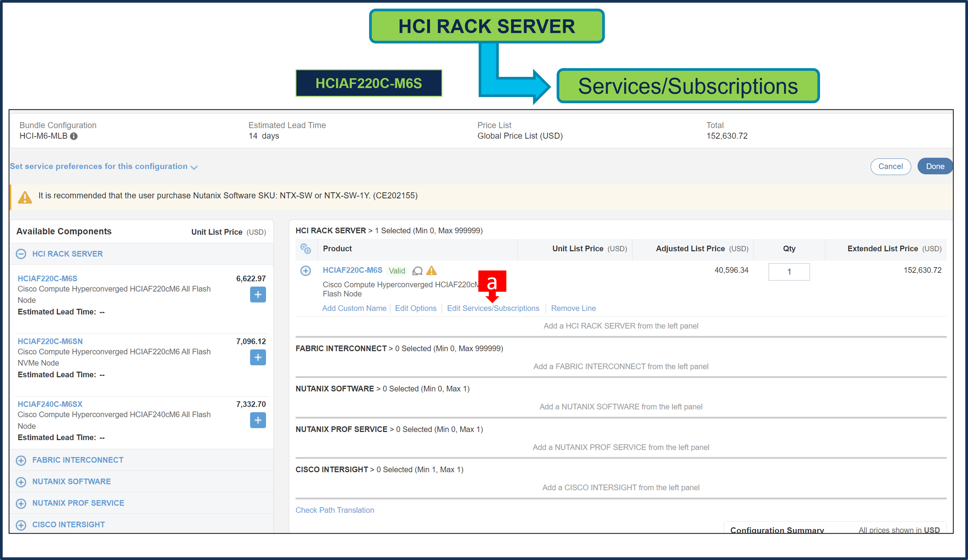
Task: Expand the NUTANIX PROF SERVICE section
Action: point(21,503)
